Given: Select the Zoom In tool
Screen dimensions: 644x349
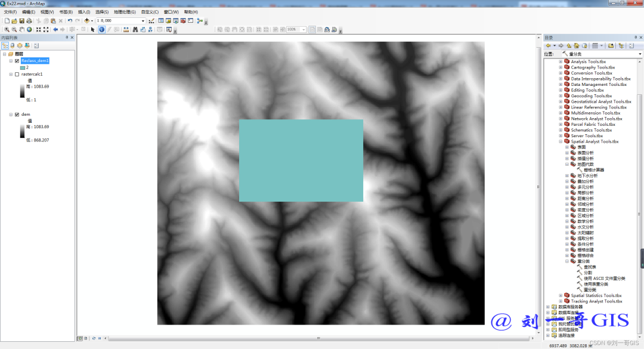Looking at the screenshot, I should (7, 30).
